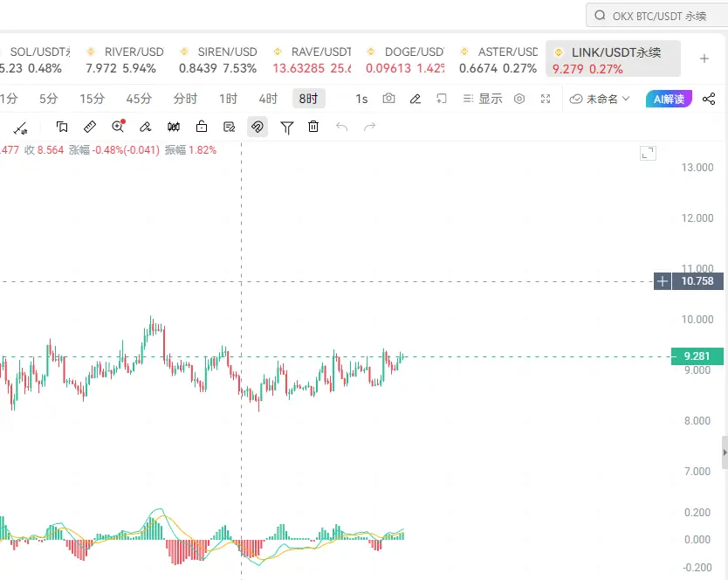728x580 pixels.
Task: Open chart settings hexagon icon
Action: tap(519, 99)
